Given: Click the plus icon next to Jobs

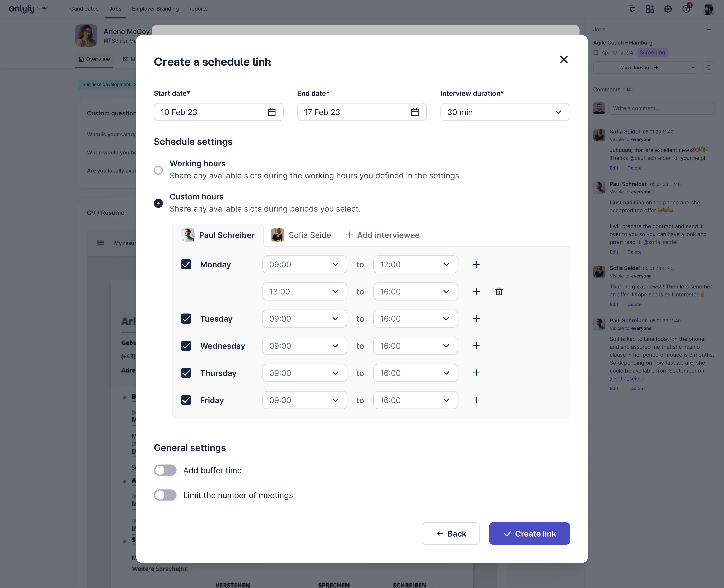Looking at the screenshot, I should 709,29.
